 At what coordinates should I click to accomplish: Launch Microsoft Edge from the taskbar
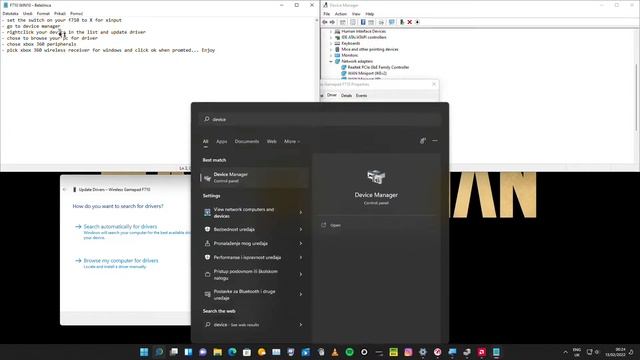pyautogui.click(x=232, y=352)
